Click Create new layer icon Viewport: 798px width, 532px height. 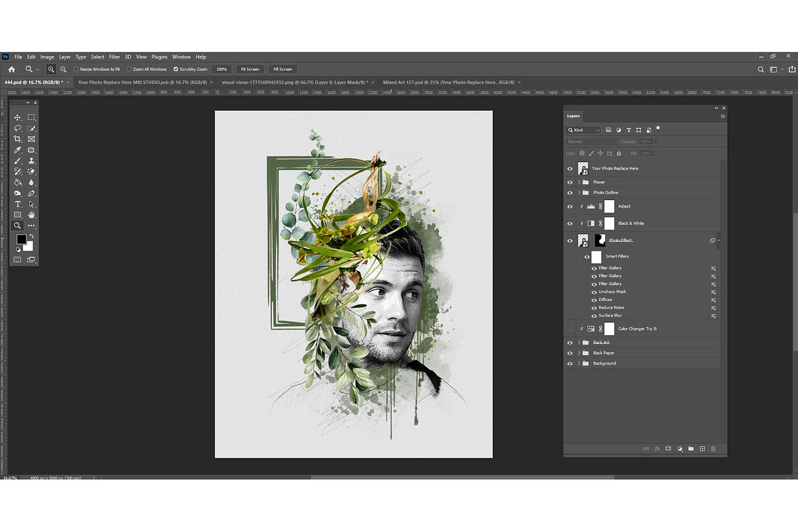[x=702, y=449]
